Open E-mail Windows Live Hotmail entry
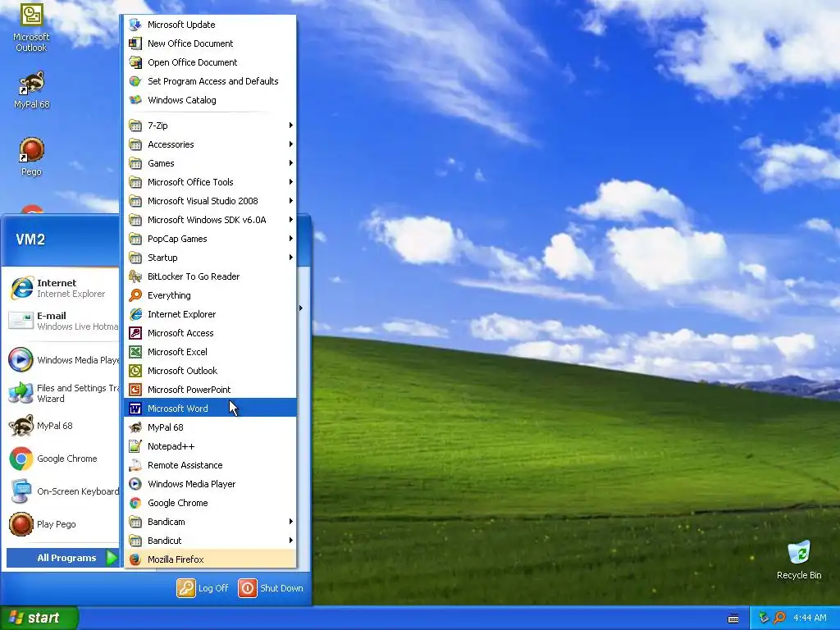 62,321
